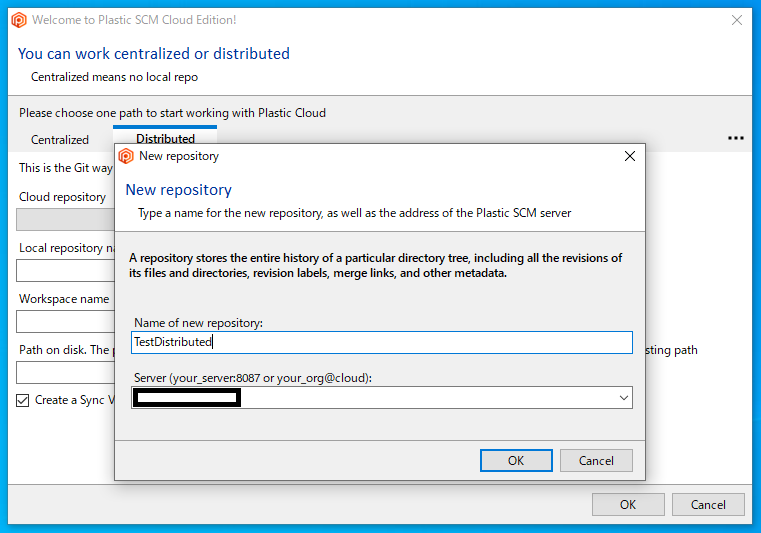Click the Workspace name input field
761x533 pixels.
pyautogui.click(x=66, y=322)
